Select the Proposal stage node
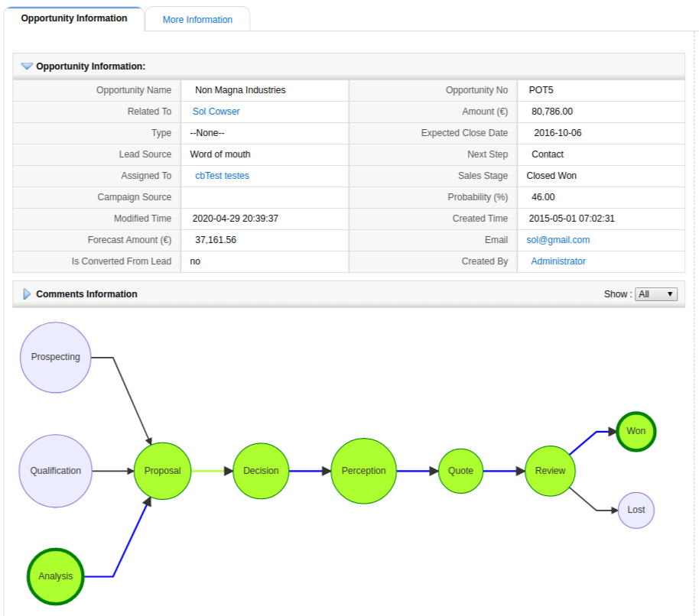Viewport: 699px width, 616px height. point(162,471)
